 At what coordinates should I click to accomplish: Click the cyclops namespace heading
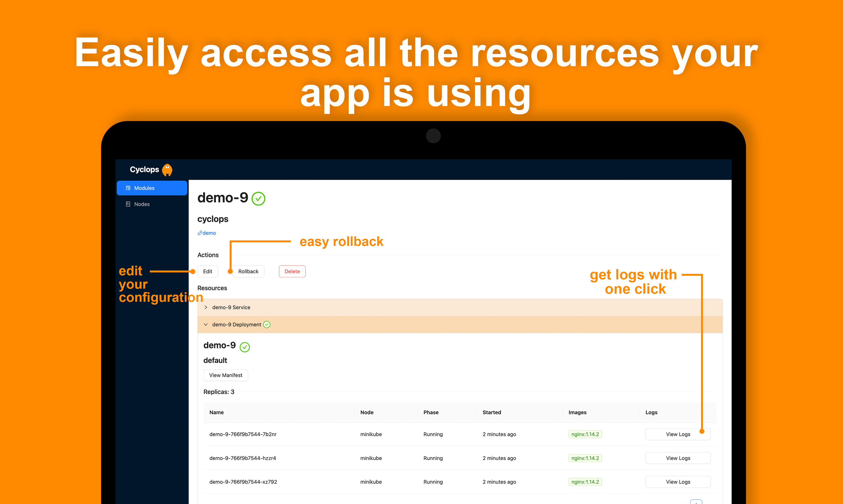click(213, 219)
